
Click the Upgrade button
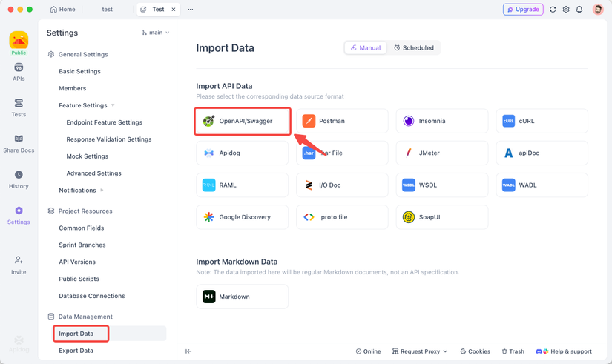[523, 10]
